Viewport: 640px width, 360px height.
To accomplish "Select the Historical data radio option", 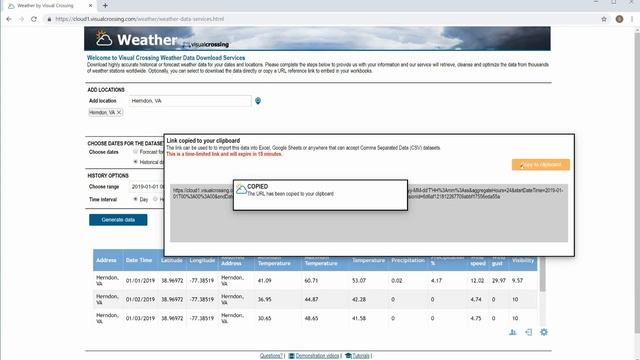I will pos(136,162).
